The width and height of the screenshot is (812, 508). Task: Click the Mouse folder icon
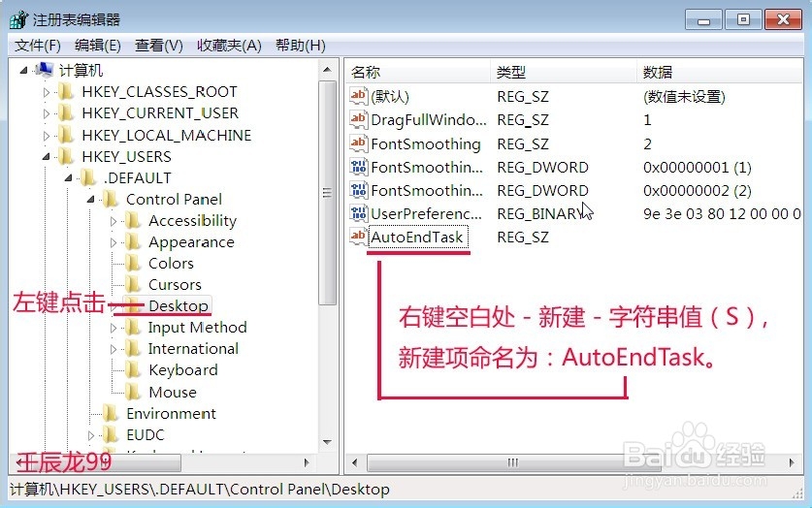coord(133,392)
